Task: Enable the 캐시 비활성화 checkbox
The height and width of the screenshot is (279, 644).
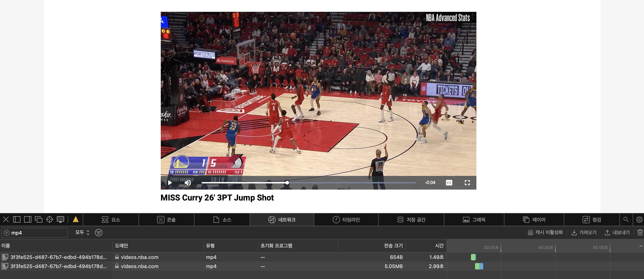Action: (x=530, y=232)
